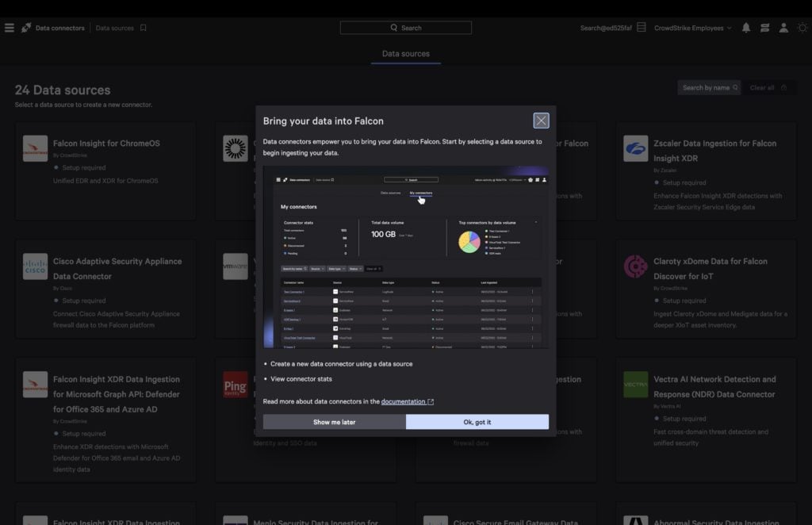
Task: Click the connector preview image in the dialog
Action: pos(405,257)
